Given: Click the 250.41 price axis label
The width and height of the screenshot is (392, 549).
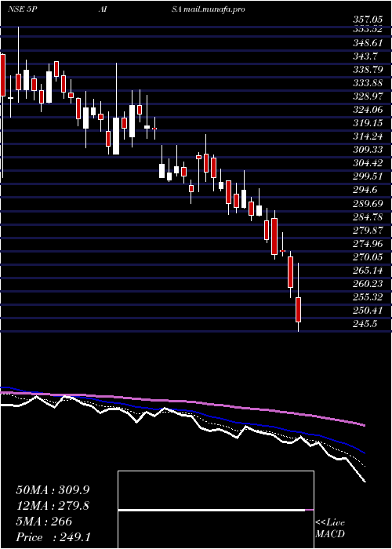Looking at the screenshot, I should [367, 311].
